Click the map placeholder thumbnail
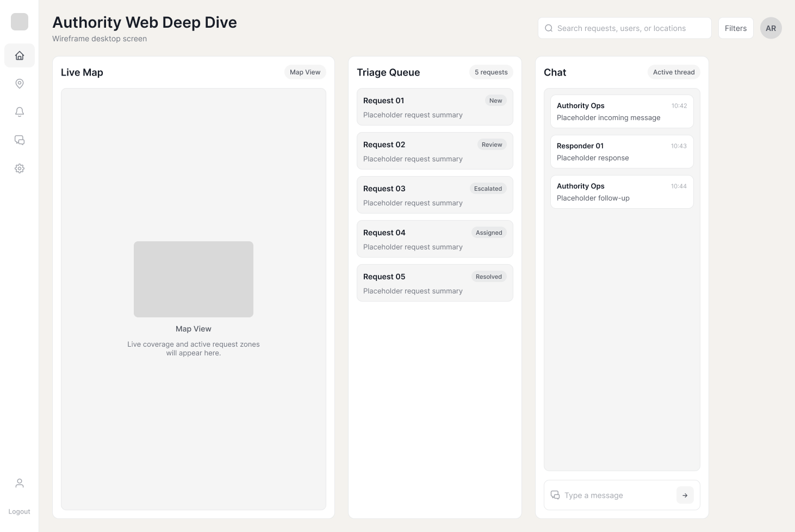Image resolution: width=795 pixels, height=532 pixels. 194,279
